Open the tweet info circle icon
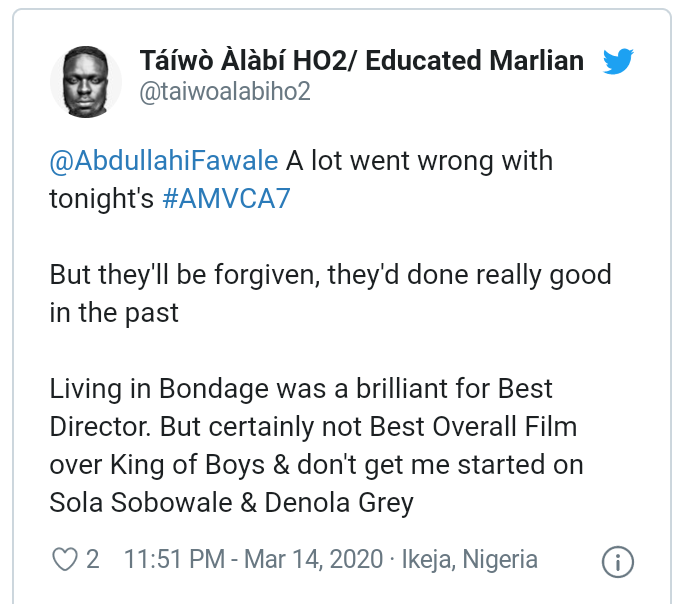Image resolution: width=684 pixels, height=604 pixels. [x=617, y=561]
